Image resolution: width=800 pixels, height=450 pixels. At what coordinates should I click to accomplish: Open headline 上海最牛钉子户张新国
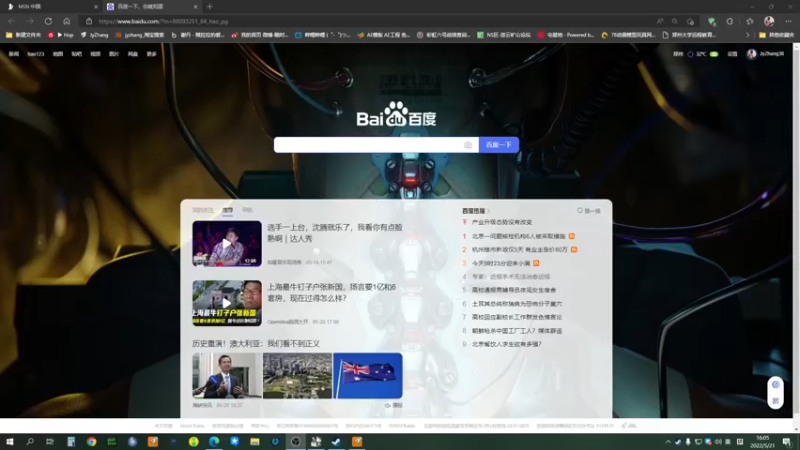click(332, 292)
